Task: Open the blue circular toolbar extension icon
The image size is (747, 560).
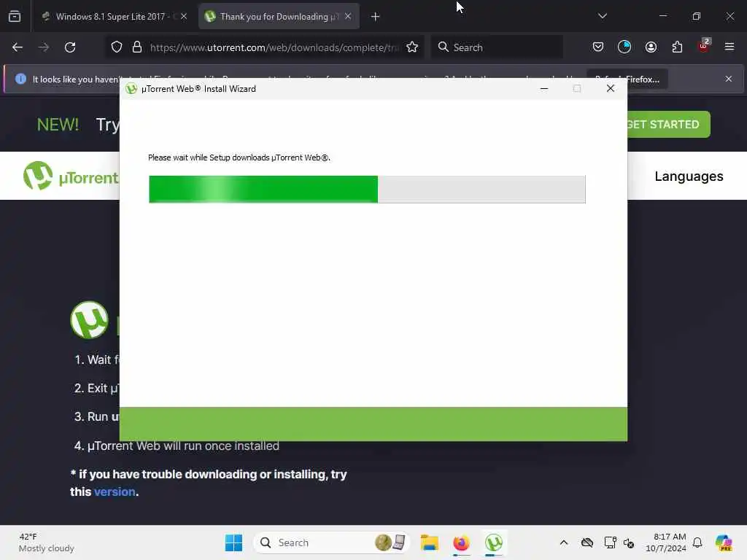Action: click(624, 47)
